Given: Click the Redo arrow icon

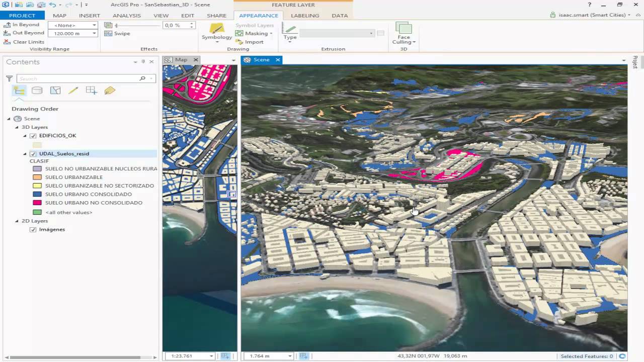Looking at the screenshot, I should [x=68, y=5].
